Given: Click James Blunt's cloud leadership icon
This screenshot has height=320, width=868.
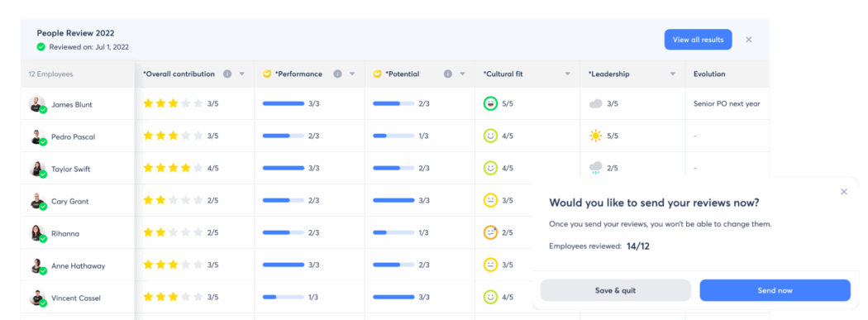Looking at the screenshot, I should tap(596, 103).
